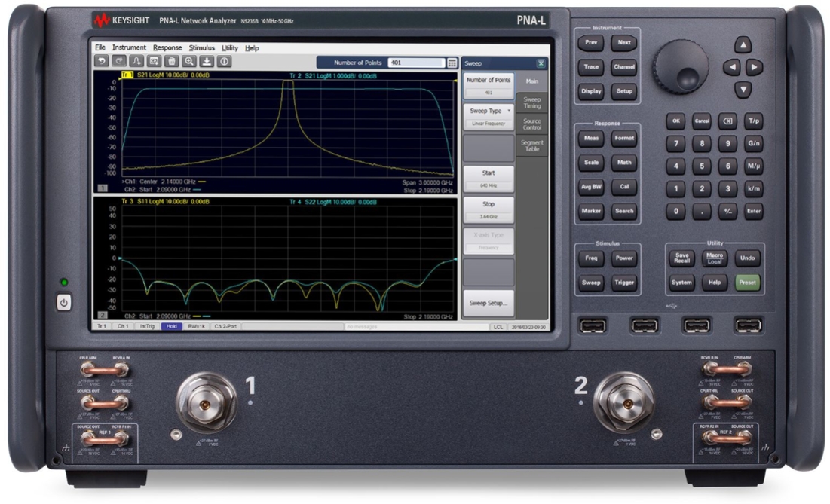Screen dimensions: 830x504
Task: Tap the Freq hardkey in Stimulus group
Action: point(591,258)
